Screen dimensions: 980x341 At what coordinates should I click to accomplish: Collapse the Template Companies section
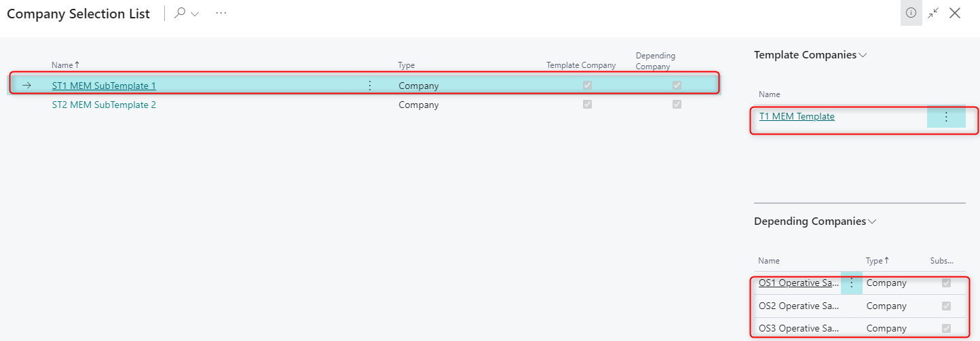[863, 56]
